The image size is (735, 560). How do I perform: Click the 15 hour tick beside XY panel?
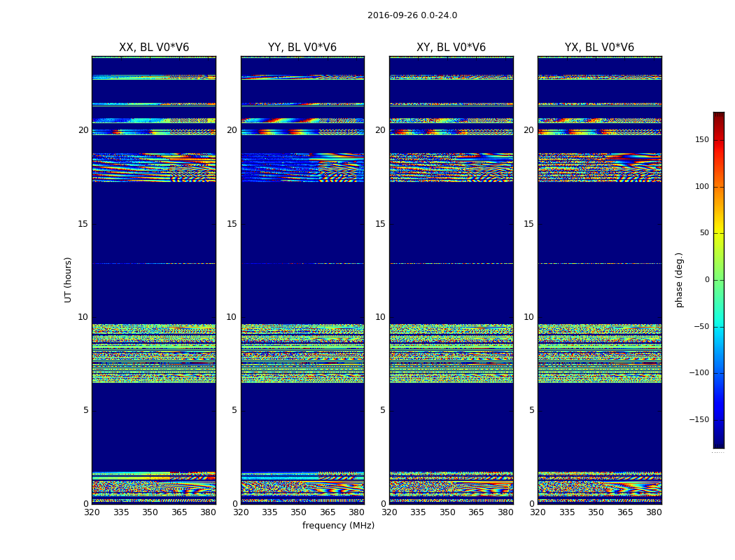click(x=381, y=224)
